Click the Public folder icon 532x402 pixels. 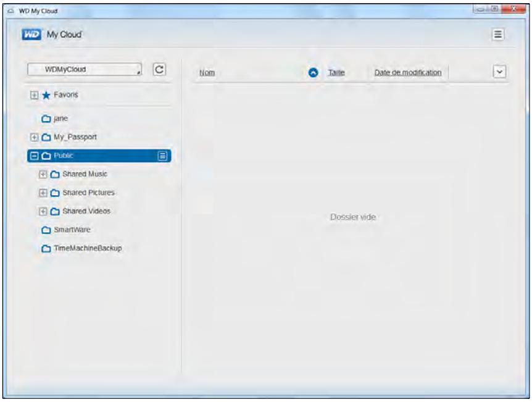pos(46,156)
